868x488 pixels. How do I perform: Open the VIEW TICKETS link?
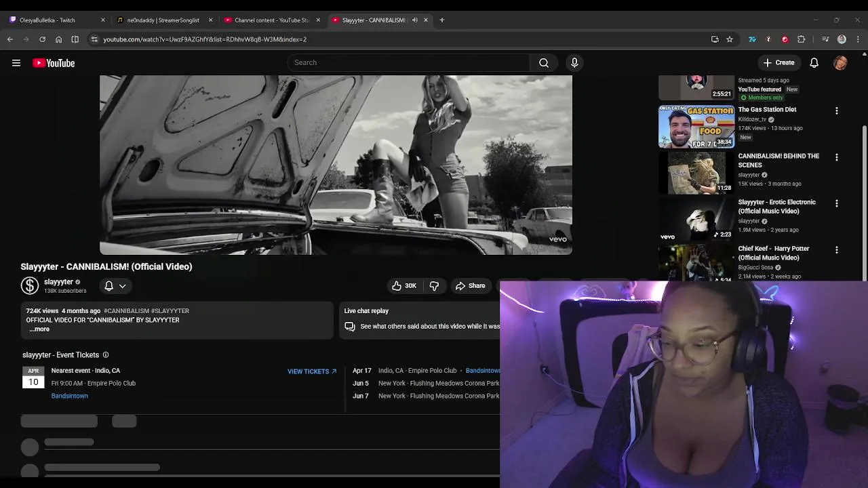point(312,371)
